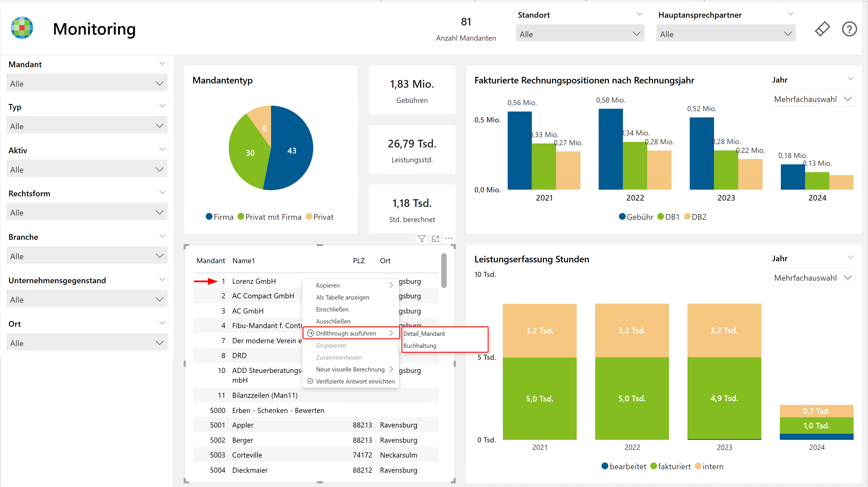Open the Unternehmensgegenstand Alle dropdown
This screenshot has height=487, width=868.
click(87, 299)
